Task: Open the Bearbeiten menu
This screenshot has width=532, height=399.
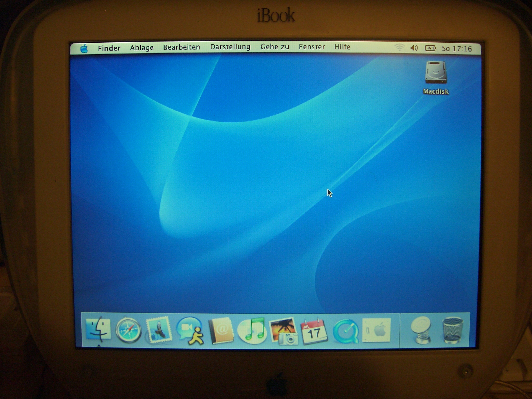Action: [x=181, y=47]
